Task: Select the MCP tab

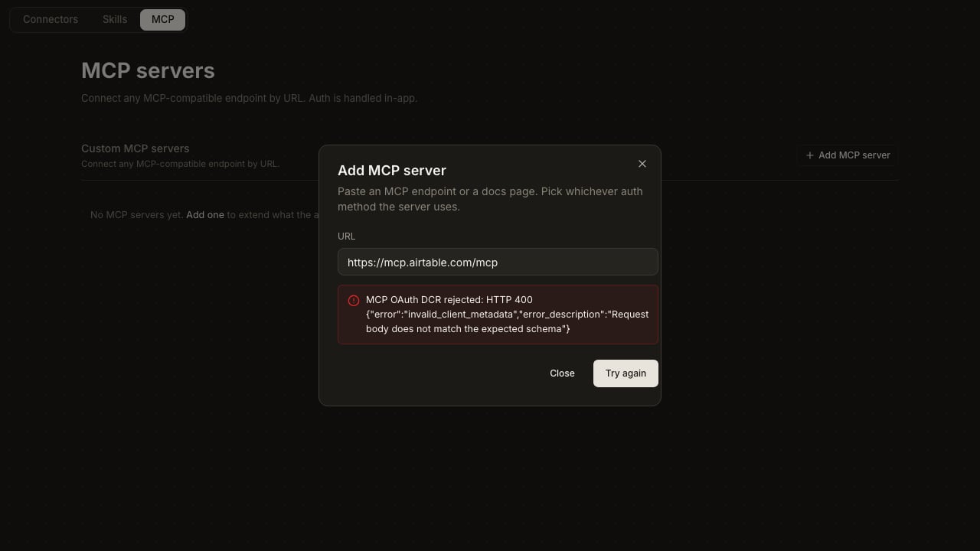Action: point(162,19)
